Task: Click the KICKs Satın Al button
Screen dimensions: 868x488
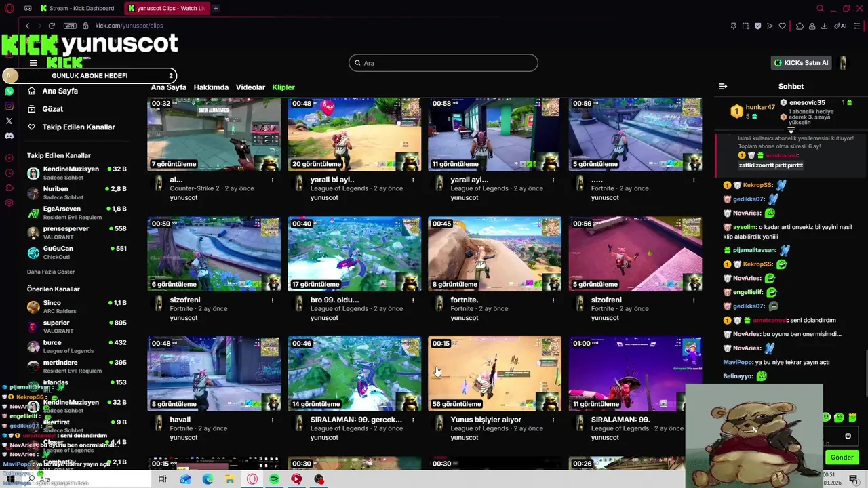Action: tap(802, 63)
